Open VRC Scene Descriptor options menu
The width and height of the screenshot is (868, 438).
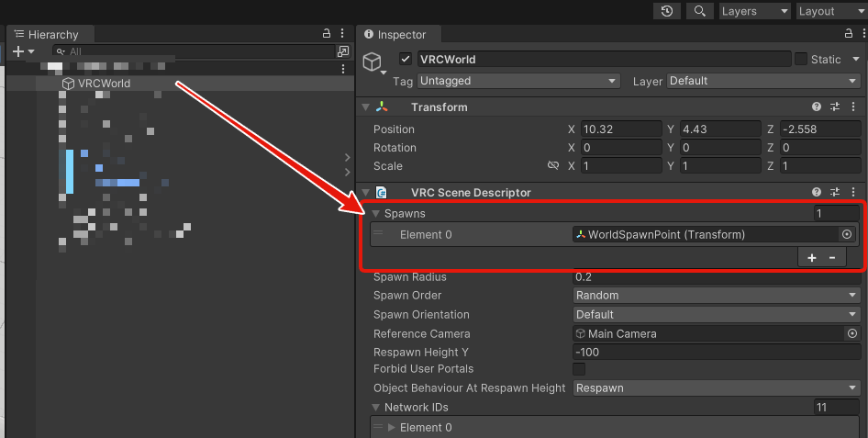(853, 192)
